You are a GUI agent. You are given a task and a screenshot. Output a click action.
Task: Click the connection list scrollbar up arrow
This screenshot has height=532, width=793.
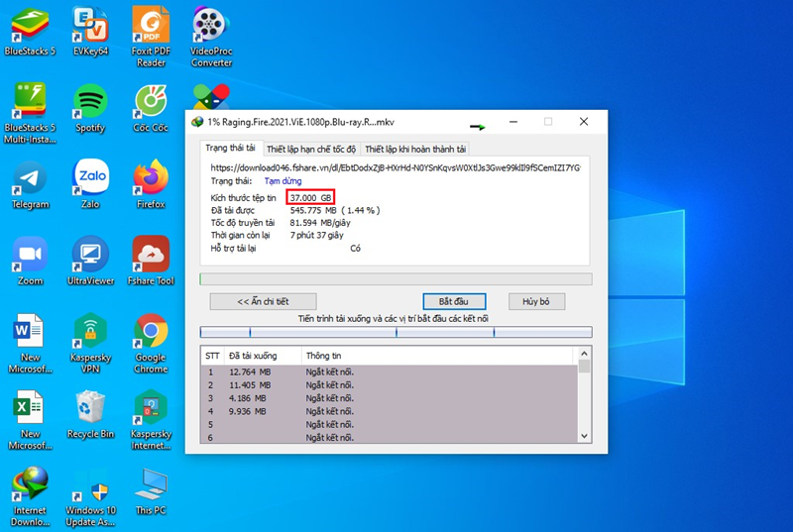point(584,354)
